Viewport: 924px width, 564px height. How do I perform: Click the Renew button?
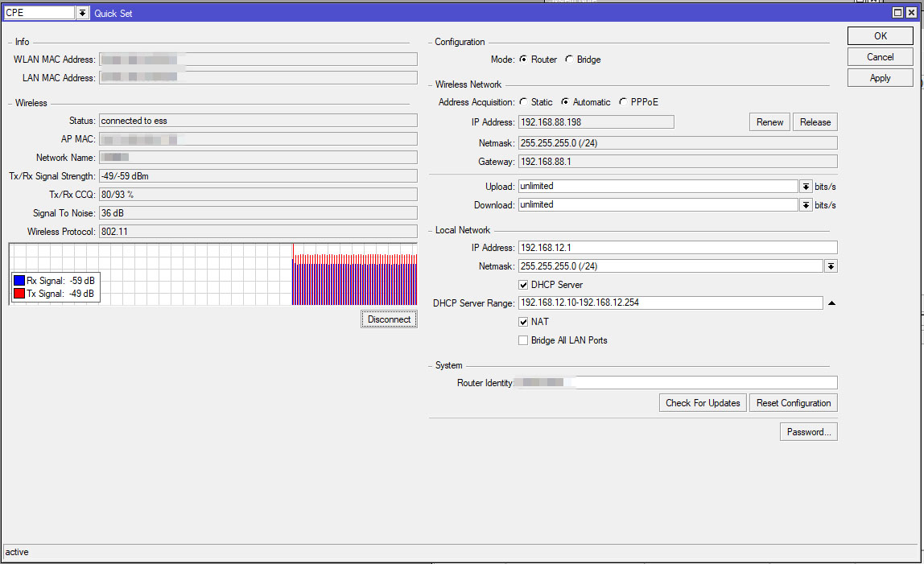tap(769, 122)
